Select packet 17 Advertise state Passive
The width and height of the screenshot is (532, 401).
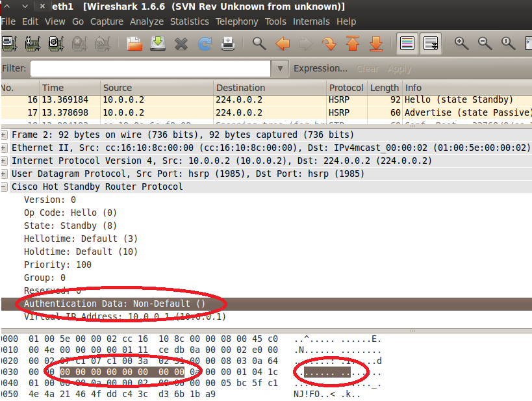click(x=267, y=112)
